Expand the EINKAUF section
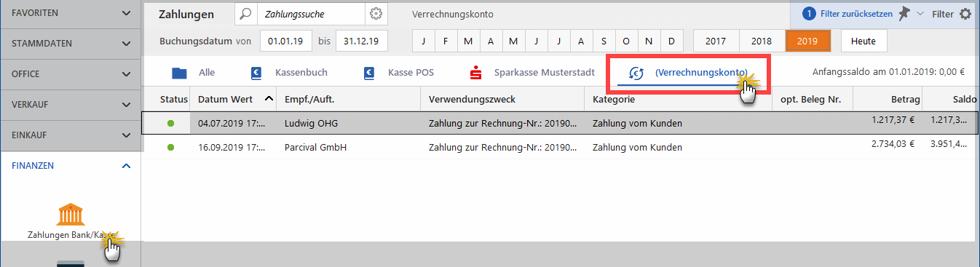Image resolution: width=980 pixels, height=267 pixels. [x=127, y=135]
